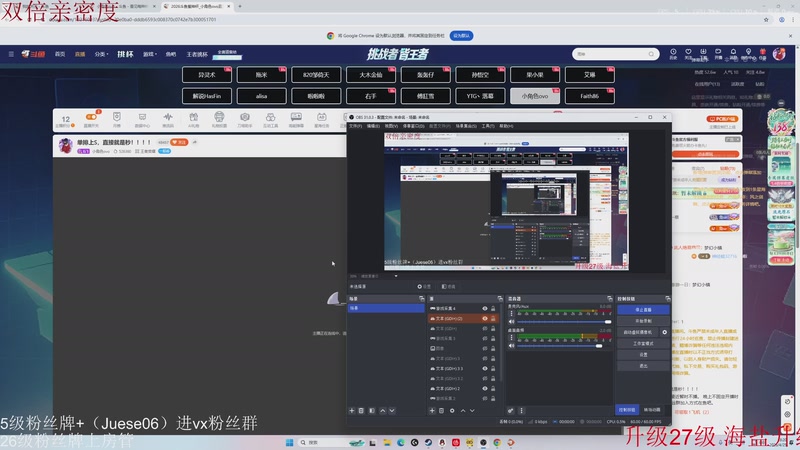The image size is (800, 450).
Task: Toggle visibility of 文本 (GDI+) (2) source
Action: point(485,318)
